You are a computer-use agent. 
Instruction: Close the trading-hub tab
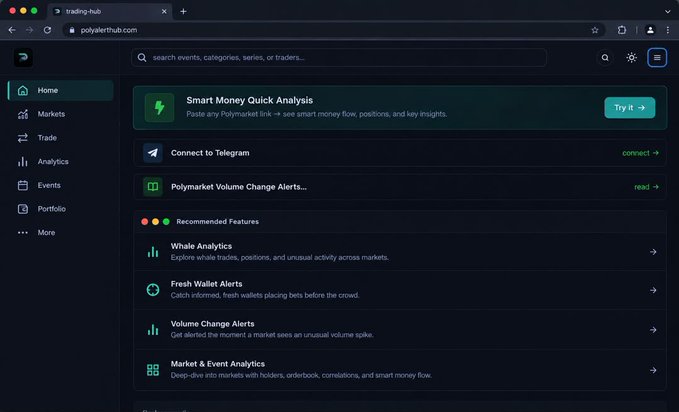tap(164, 11)
